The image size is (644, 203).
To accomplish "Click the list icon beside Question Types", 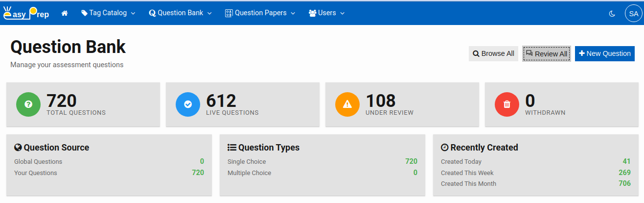I will 232,147.
